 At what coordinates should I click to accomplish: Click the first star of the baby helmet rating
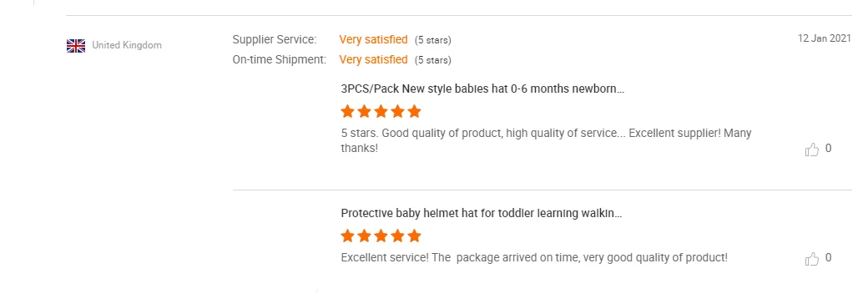(x=347, y=236)
